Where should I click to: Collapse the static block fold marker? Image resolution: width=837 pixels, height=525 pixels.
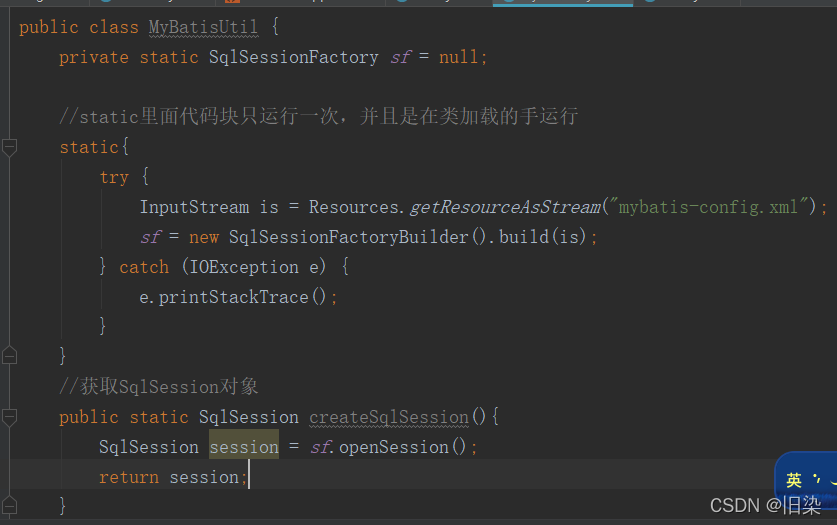(x=9, y=148)
